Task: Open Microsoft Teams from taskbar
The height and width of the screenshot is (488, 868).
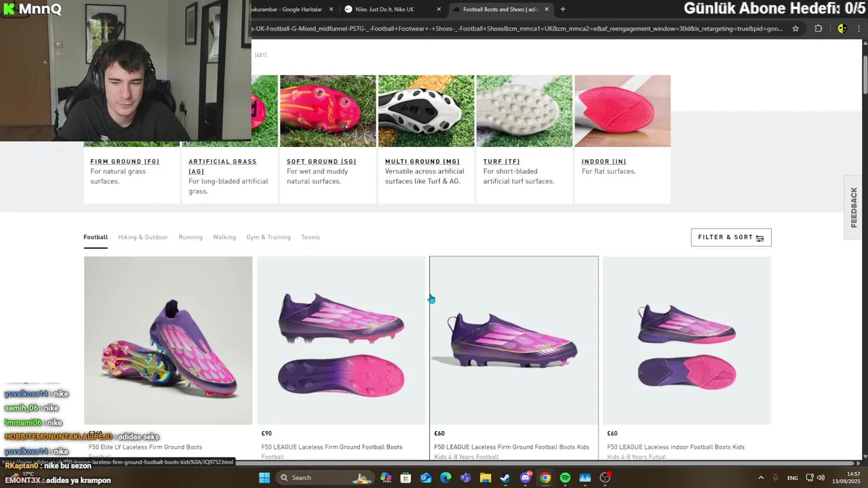Action: tap(465, 478)
